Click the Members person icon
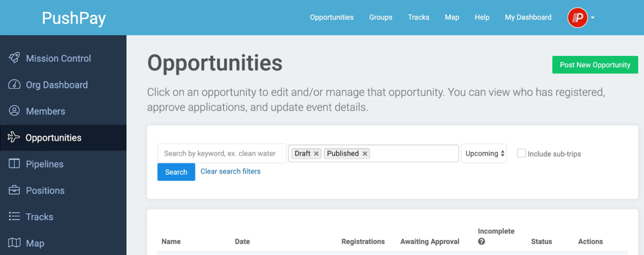This screenshot has width=644, height=255. (x=14, y=111)
